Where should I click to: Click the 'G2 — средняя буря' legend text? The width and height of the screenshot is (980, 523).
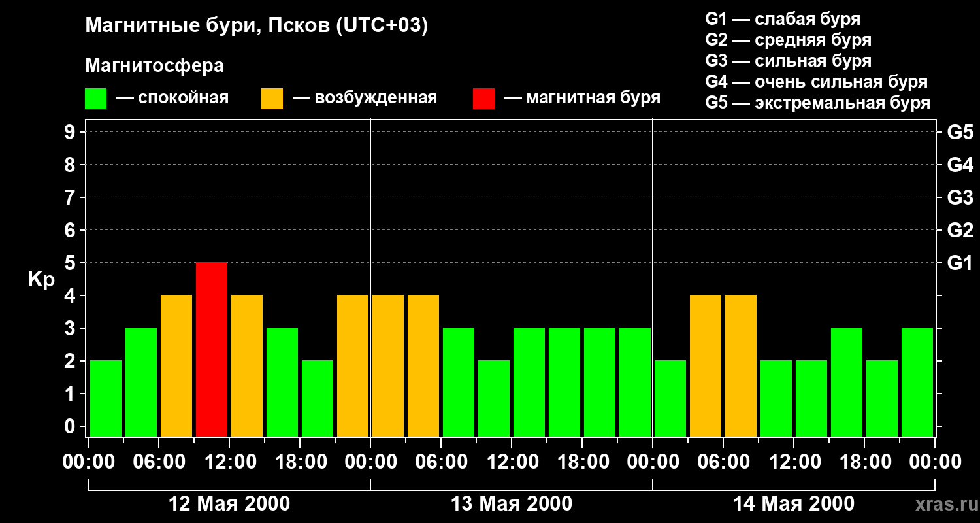point(788,40)
